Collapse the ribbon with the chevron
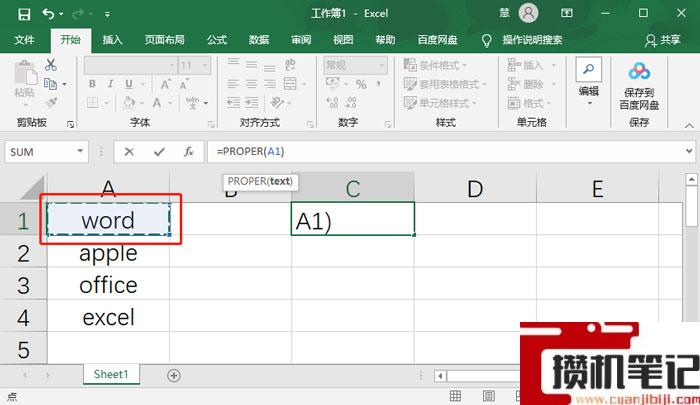This screenshot has height=405, width=700. (689, 125)
